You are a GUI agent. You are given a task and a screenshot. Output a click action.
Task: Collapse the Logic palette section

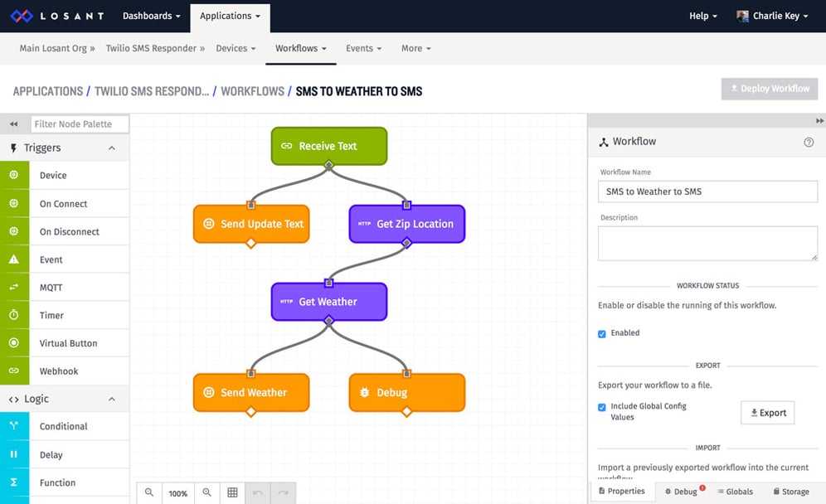(112, 399)
